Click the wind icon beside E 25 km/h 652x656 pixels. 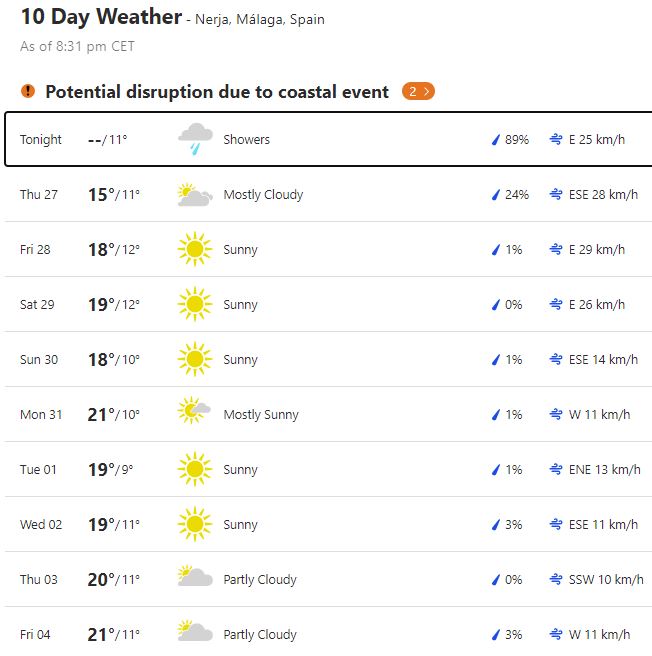[555, 140]
